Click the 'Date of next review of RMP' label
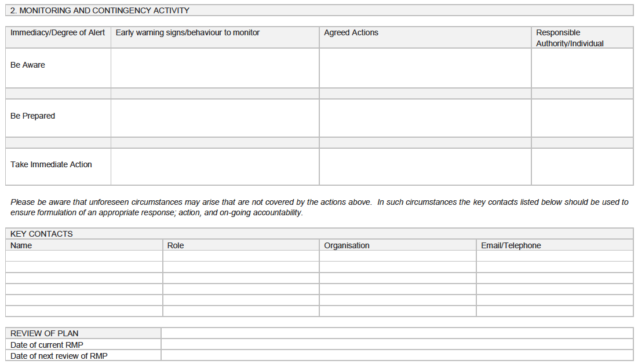Image resolution: width=638 pixels, height=364 pixels. point(59,356)
